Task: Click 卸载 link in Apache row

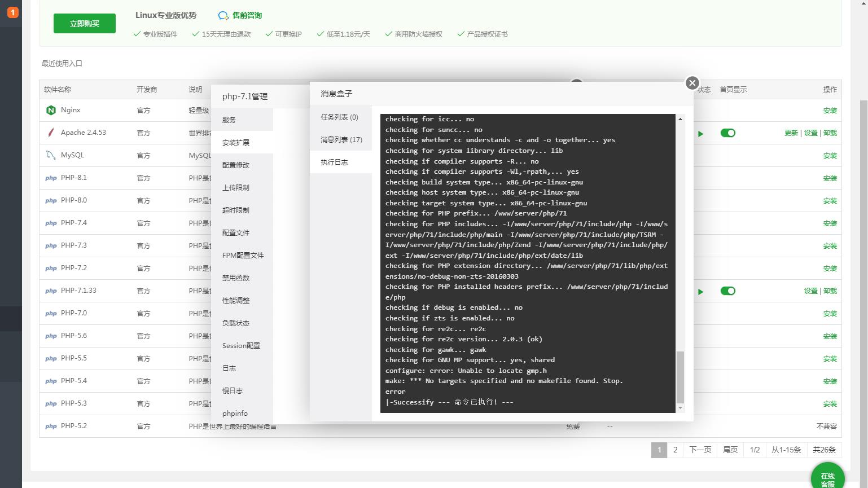Action: [830, 133]
